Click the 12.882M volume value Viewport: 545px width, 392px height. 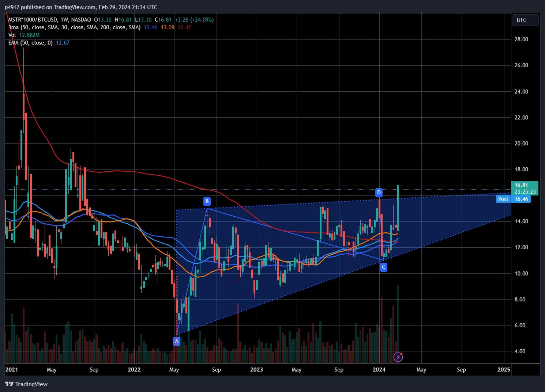[x=29, y=35]
